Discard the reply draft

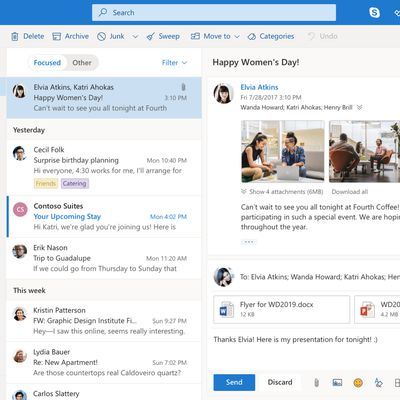click(x=280, y=382)
